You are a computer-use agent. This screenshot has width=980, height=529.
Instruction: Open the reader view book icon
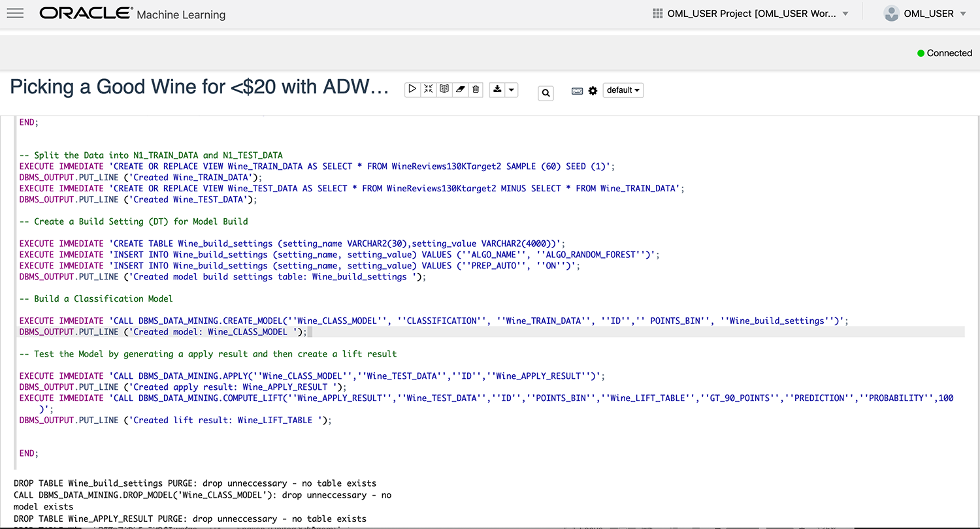point(444,89)
